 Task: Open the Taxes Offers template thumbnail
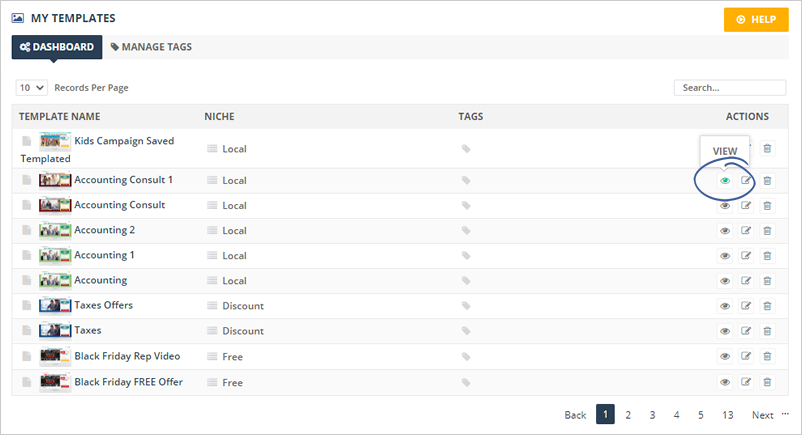(x=55, y=305)
